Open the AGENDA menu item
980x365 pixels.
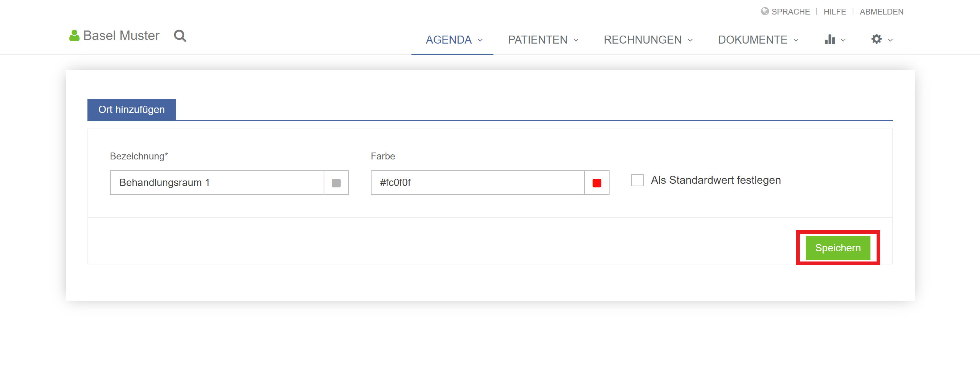(x=448, y=40)
